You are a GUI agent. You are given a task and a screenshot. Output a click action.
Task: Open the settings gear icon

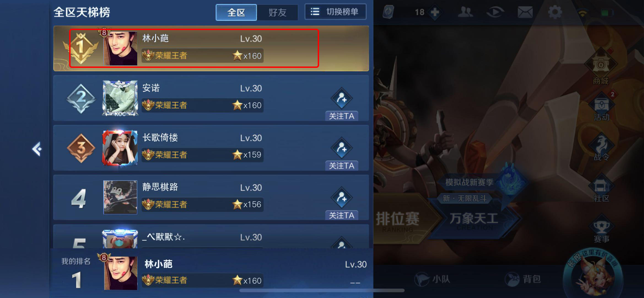(555, 12)
